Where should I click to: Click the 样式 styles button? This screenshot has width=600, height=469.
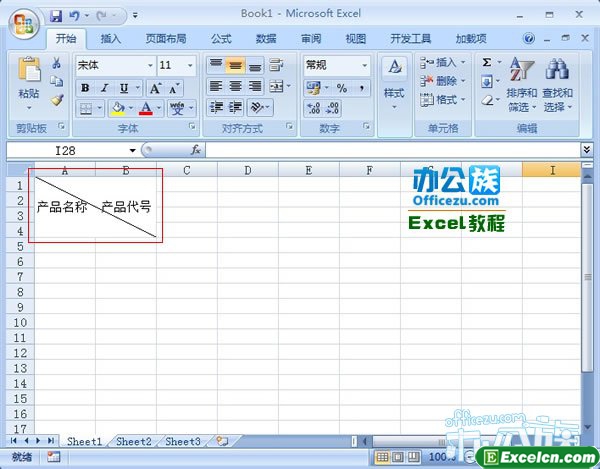(x=394, y=84)
